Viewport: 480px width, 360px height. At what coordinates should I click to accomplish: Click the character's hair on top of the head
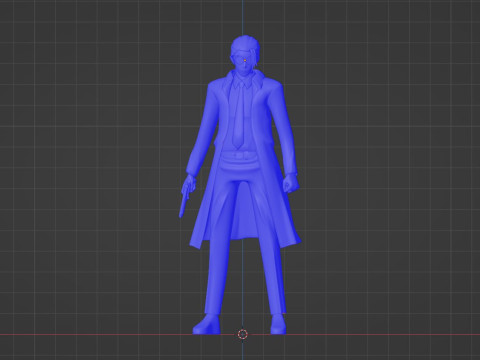(x=244, y=45)
